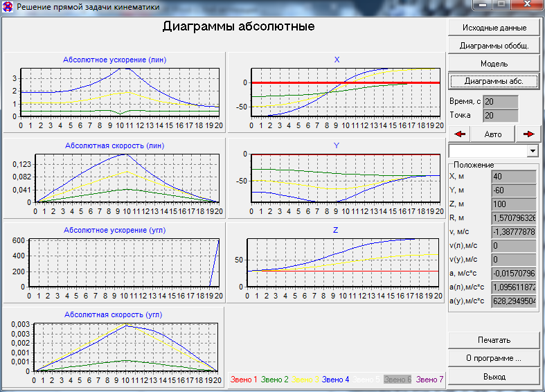Open О программе ... dialog
This screenshot has width=545, height=392.
(494, 358)
